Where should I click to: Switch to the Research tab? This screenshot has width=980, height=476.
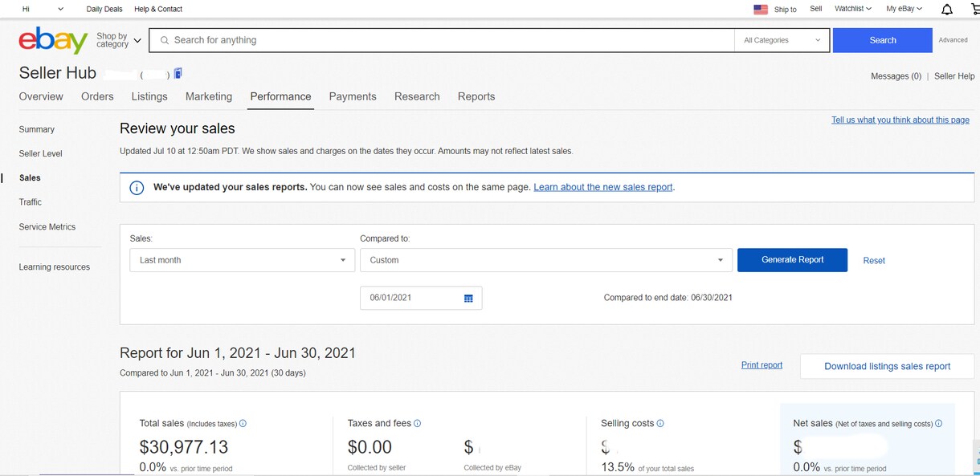(x=417, y=96)
